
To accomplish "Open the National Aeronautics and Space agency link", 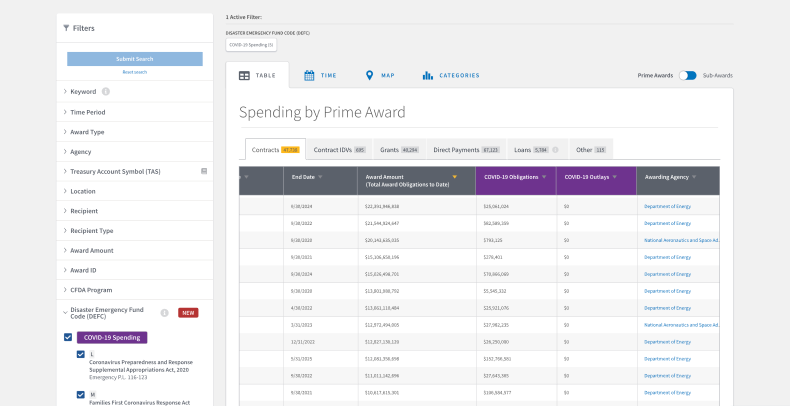I will coord(682,240).
